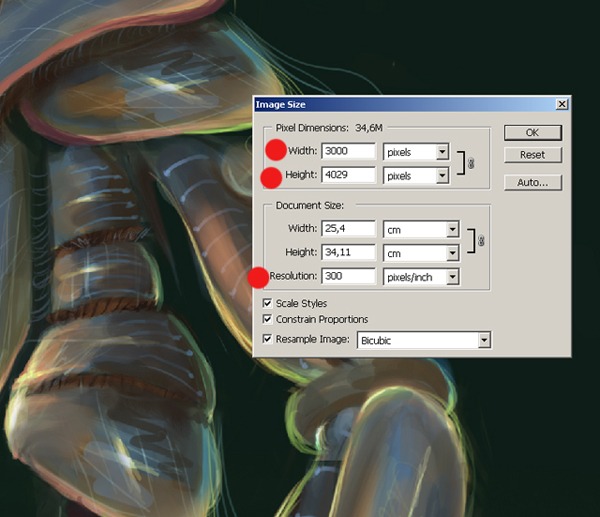Image resolution: width=600 pixels, height=517 pixels.
Task: Click the pixel Width field showing 3000
Action: (x=348, y=151)
